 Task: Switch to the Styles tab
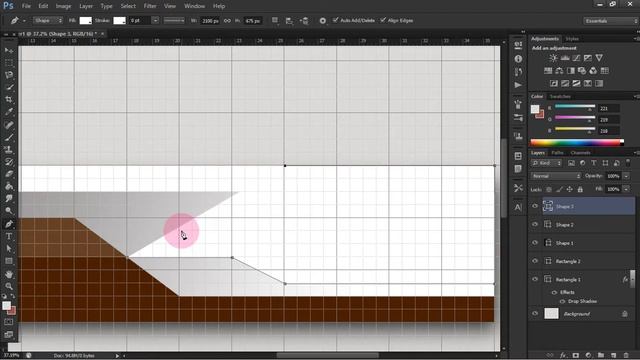click(572, 38)
